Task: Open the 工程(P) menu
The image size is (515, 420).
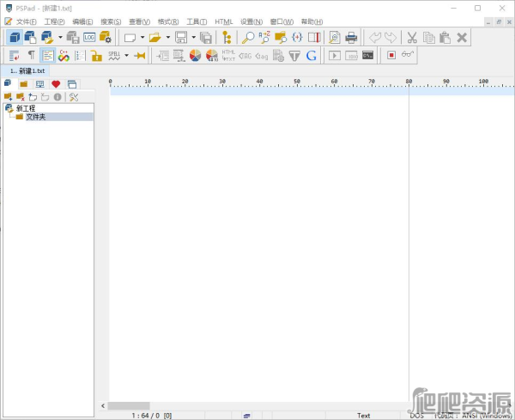Action: click(55, 21)
